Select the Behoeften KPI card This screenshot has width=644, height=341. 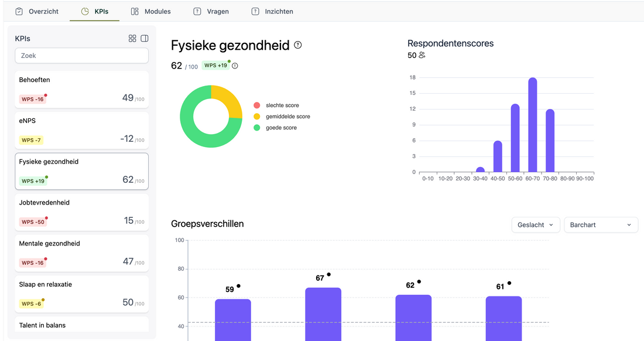coord(81,89)
